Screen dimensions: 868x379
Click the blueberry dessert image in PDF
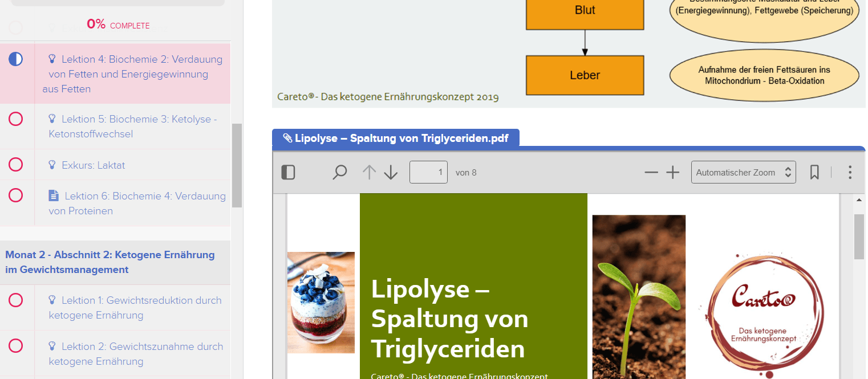321,303
